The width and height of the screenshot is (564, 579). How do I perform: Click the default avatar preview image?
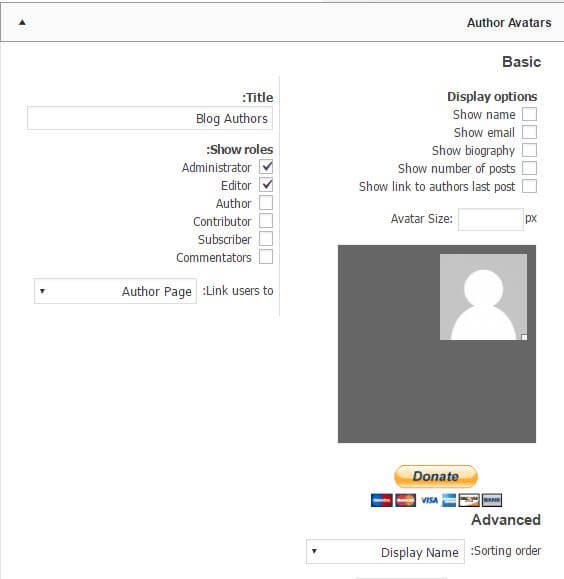[x=483, y=297]
